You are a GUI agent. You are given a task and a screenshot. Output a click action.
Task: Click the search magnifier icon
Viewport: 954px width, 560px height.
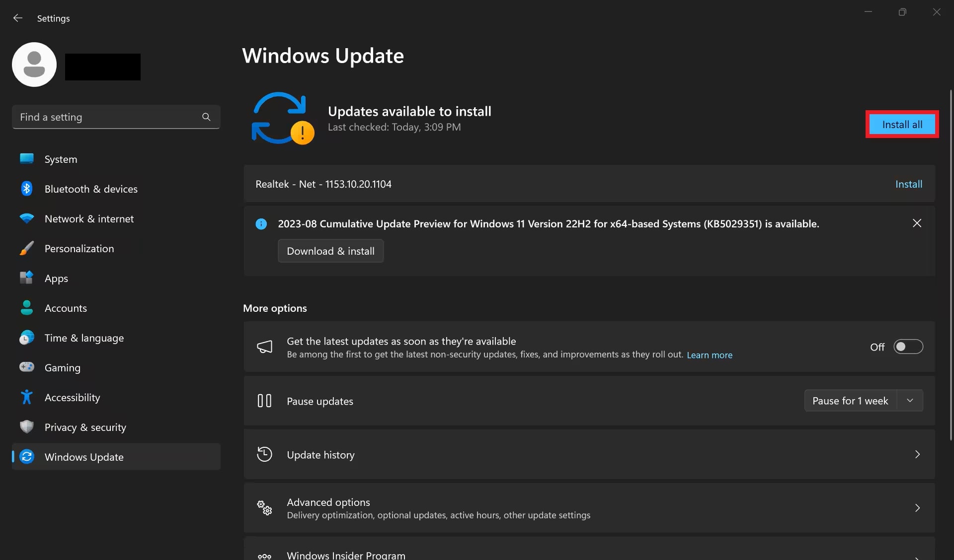click(206, 117)
